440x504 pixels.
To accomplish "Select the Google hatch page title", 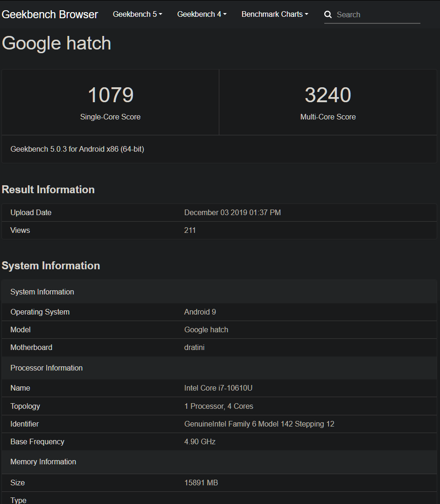I will (56, 43).
